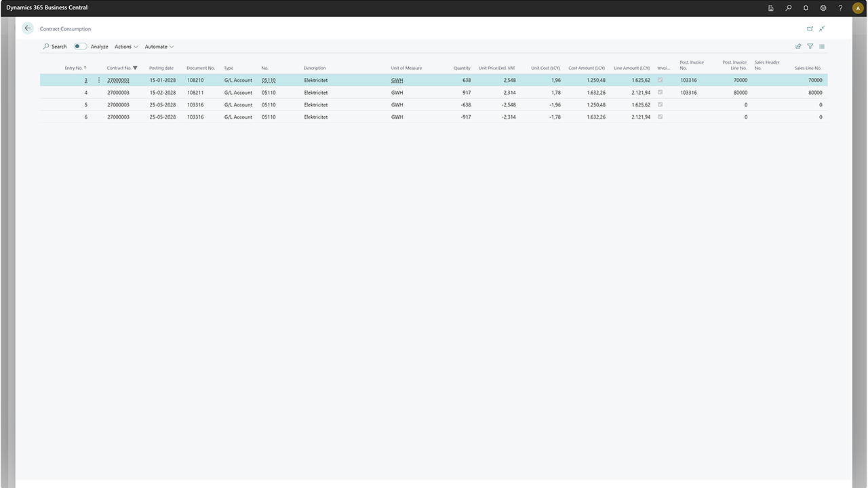
Task: Click Cost Amount (LCY) column header
Action: pyautogui.click(x=587, y=68)
